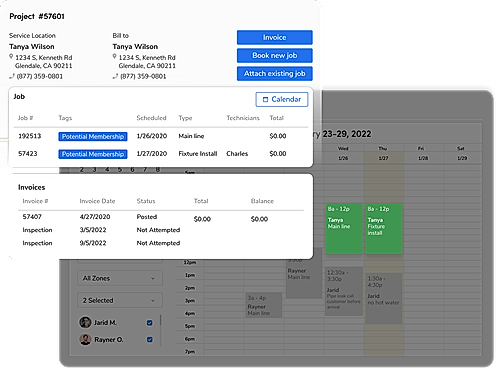
Task: Click Bill to phone icon
Action: click(115, 76)
